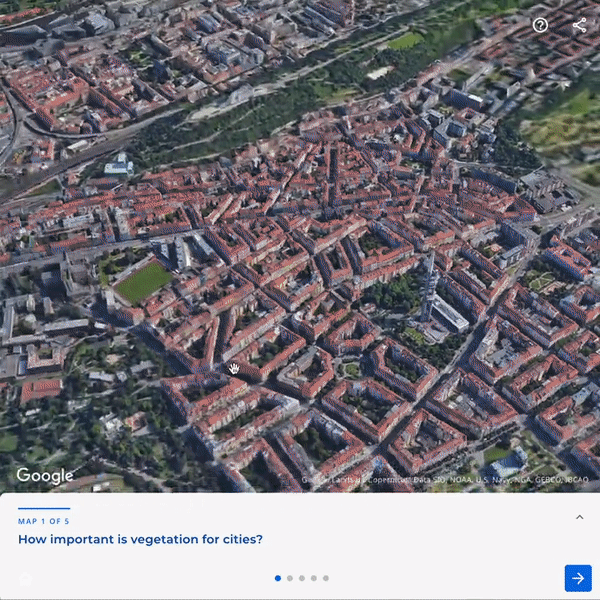Click the "MAP 1 OF 5" label
The image size is (600, 600).
tap(44, 521)
